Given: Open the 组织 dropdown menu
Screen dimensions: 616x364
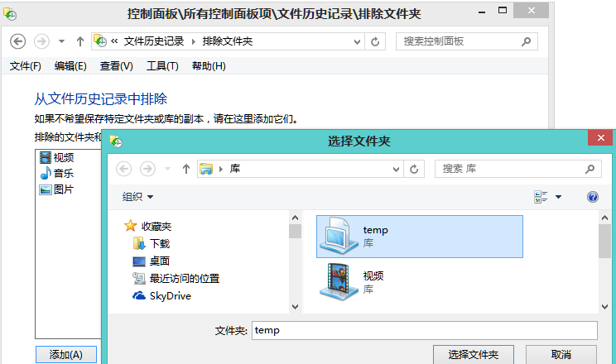Looking at the screenshot, I should 137,196.
